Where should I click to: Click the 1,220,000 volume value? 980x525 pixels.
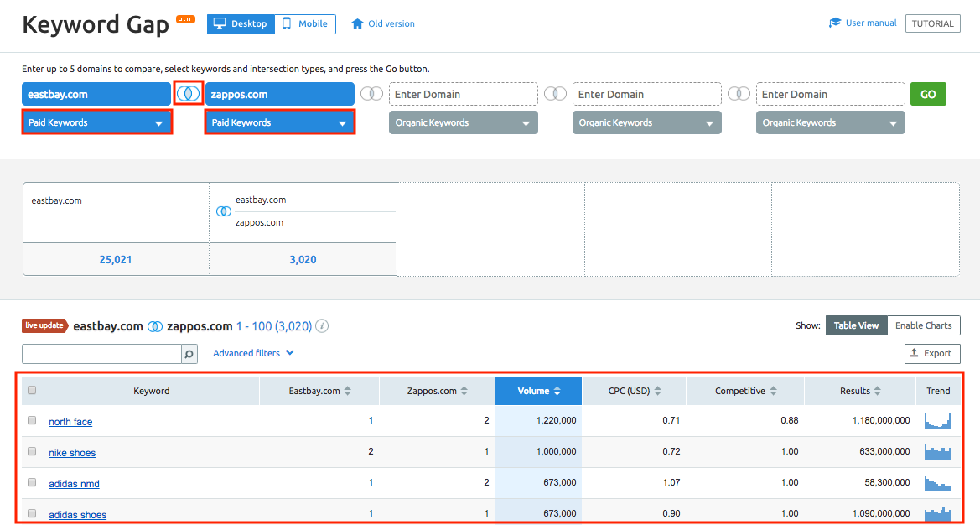click(557, 421)
